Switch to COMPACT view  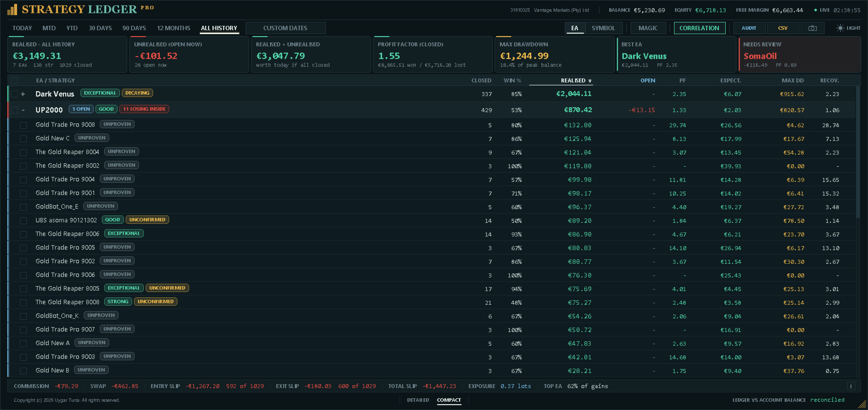pyautogui.click(x=449, y=400)
